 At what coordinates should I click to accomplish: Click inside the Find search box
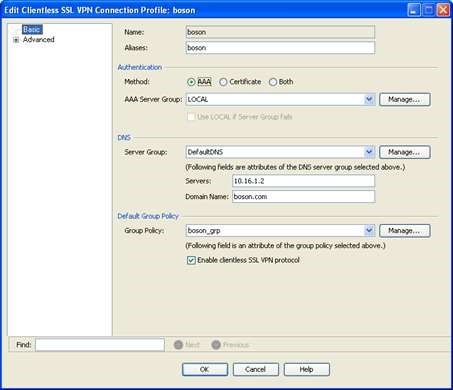[x=100, y=345]
